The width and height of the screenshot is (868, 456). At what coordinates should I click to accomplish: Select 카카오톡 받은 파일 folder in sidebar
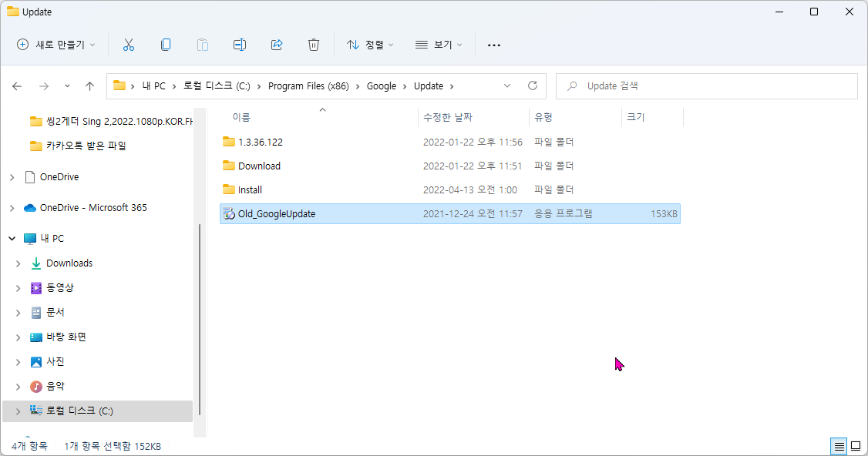pos(86,146)
